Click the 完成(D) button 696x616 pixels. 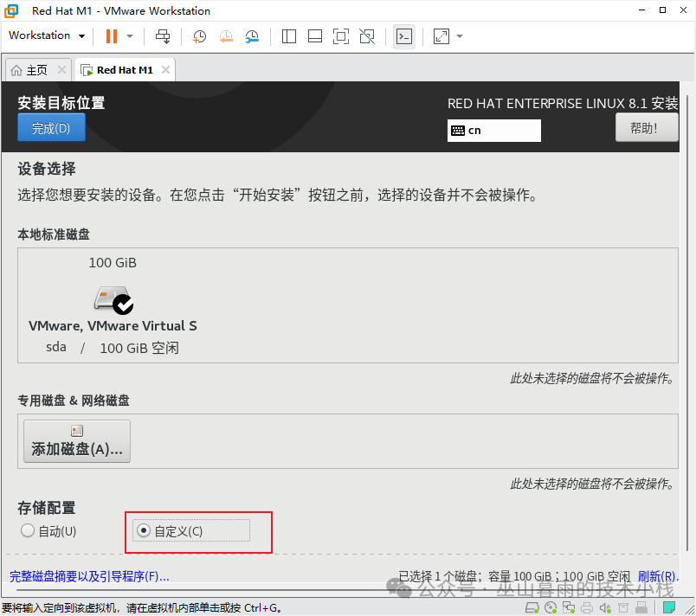tap(51, 127)
